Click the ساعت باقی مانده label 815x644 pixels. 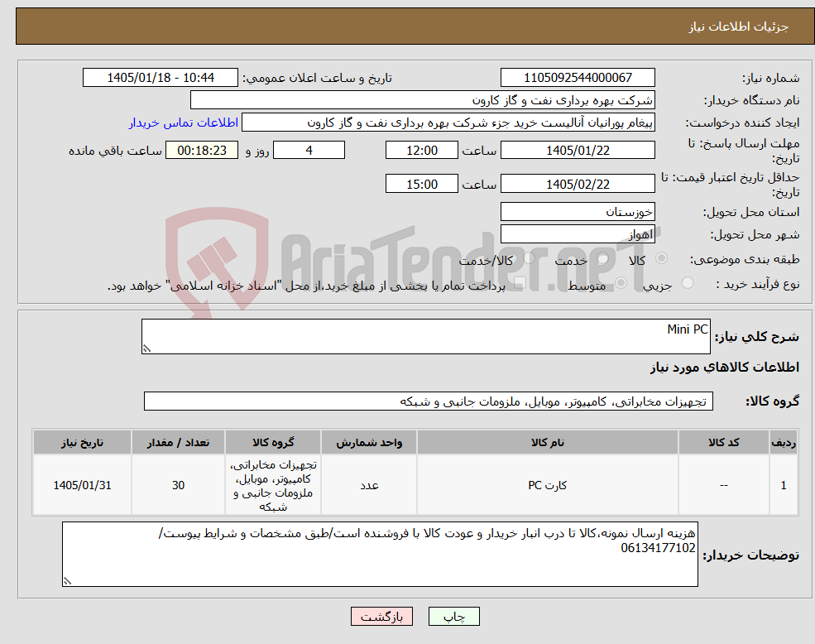tap(115, 151)
